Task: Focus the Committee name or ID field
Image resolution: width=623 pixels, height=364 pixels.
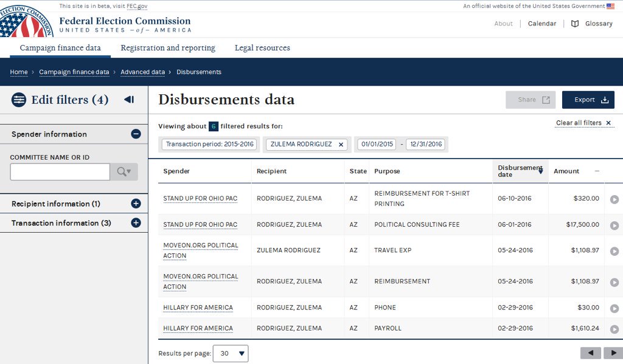Action: point(60,172)
